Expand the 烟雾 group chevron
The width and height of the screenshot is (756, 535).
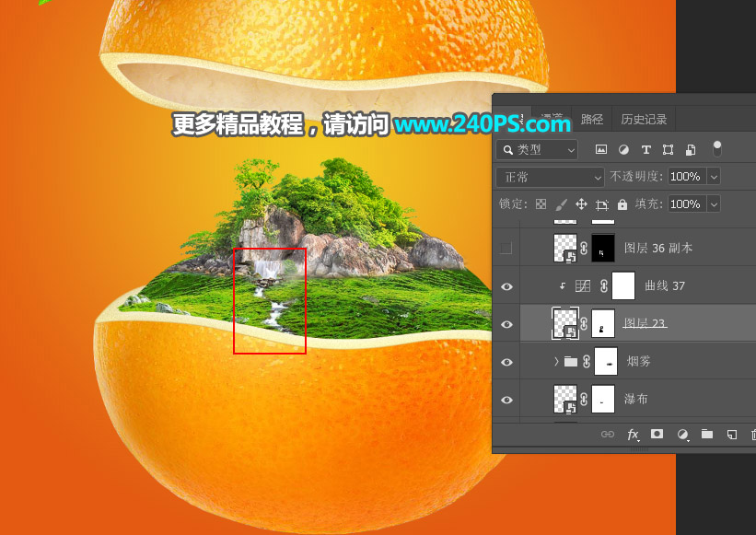click(556, 361)
